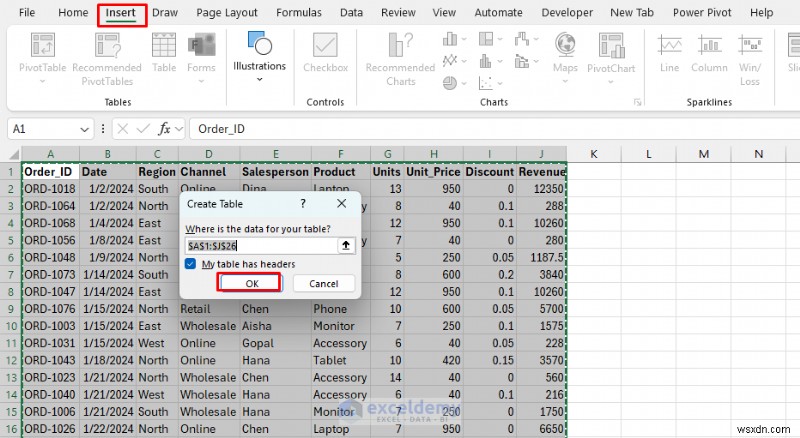Expand the column chart dropdown arrow

464,39
